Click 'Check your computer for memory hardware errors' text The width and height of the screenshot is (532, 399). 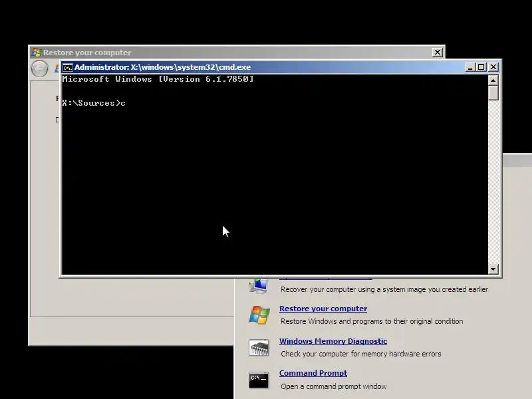click(x=361, y=354)
